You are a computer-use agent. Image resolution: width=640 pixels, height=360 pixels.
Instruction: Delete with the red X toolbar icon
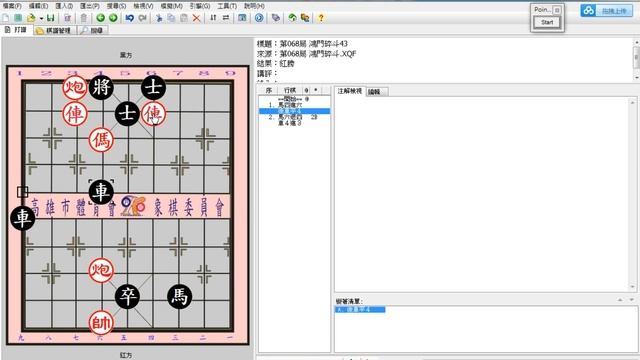click(x=196, y=18)
